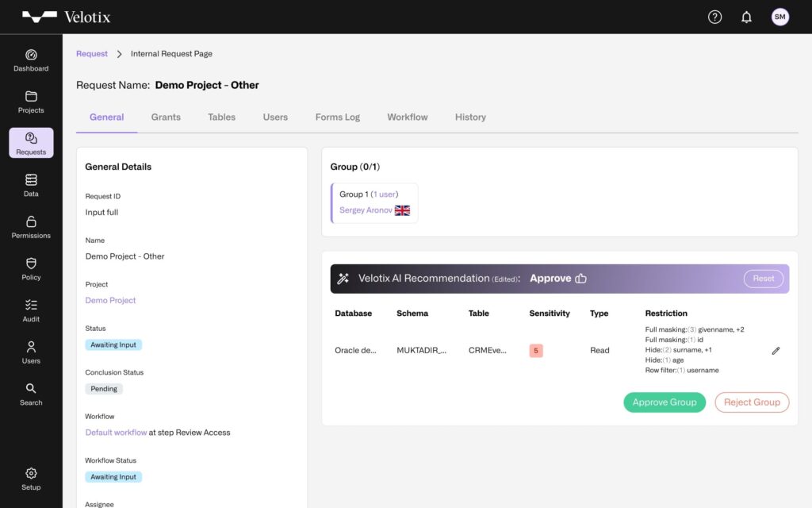Click the UK flag next to Sergey Aronov
812x508 pixels.
402,210
